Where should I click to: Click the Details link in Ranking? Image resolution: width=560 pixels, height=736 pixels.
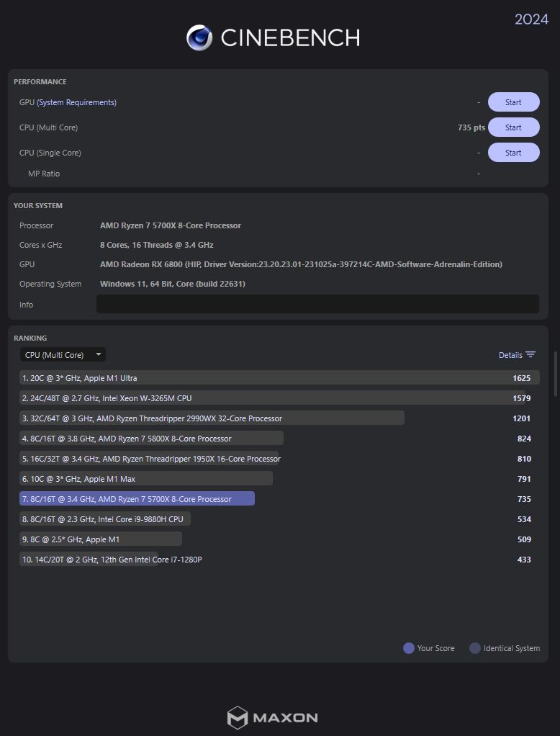[x=510, y=355]
